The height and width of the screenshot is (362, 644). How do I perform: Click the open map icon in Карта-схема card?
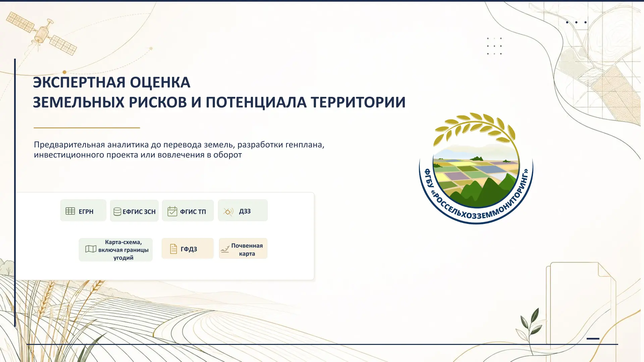[91, 249]
